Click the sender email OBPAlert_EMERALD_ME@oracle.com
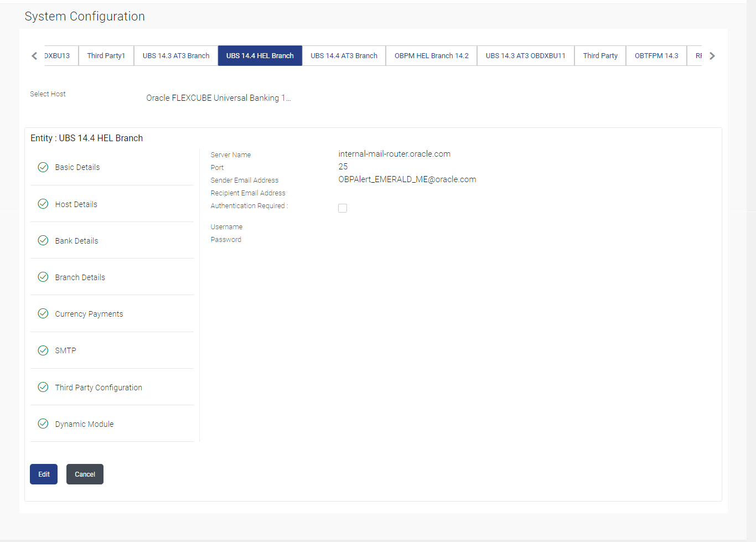The image size is (756, 542). point(407,179)
